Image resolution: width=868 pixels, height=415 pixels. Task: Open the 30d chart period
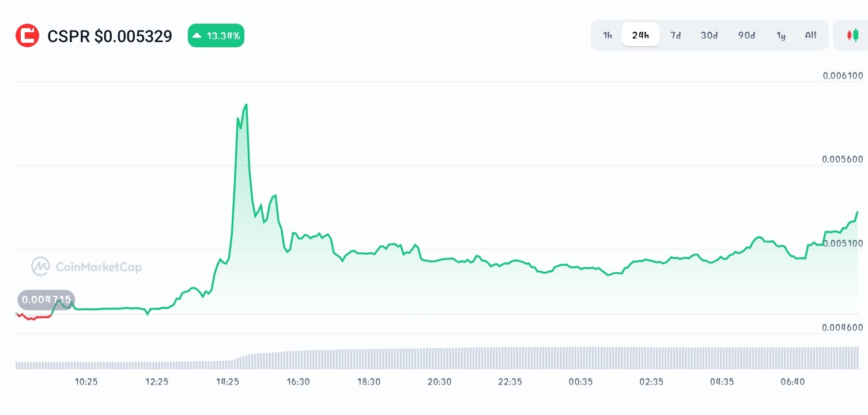[x=709, y=35]
